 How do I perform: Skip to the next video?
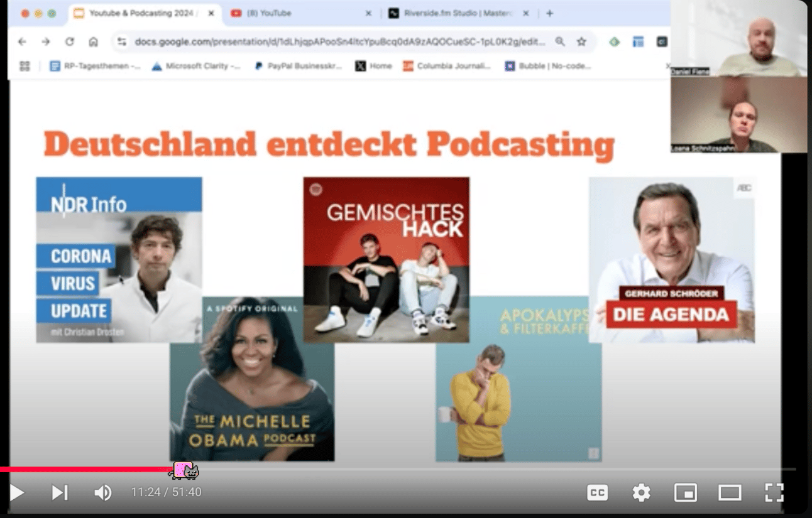click(60, 492)
